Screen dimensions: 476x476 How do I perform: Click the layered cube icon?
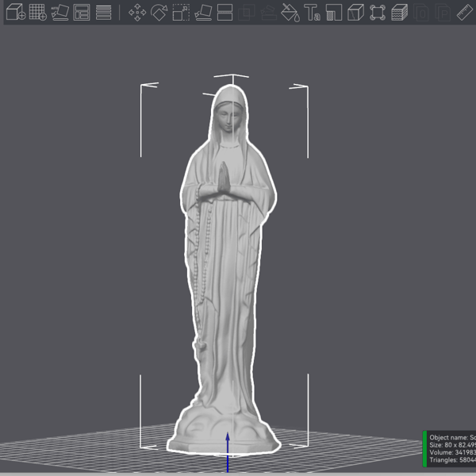tap(400, 13)
